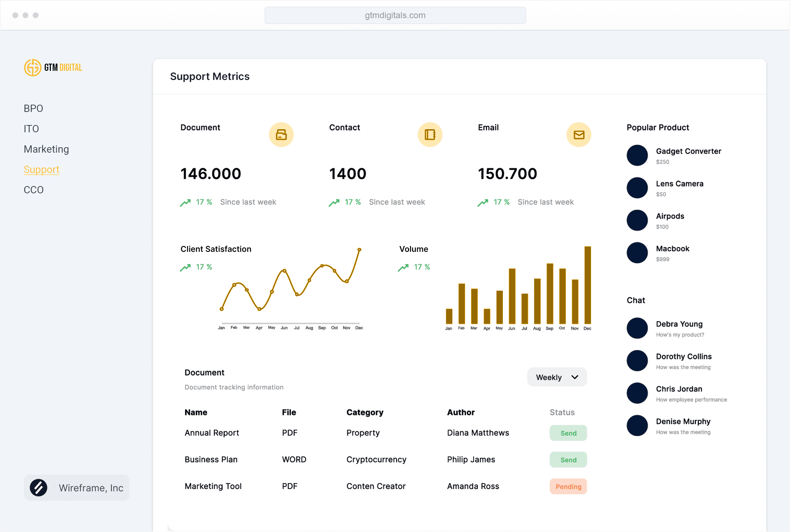Click the Weekly dropdown chevron arrow
The width and height of the screenshot is (790, 532).
(x=575, y=377)
